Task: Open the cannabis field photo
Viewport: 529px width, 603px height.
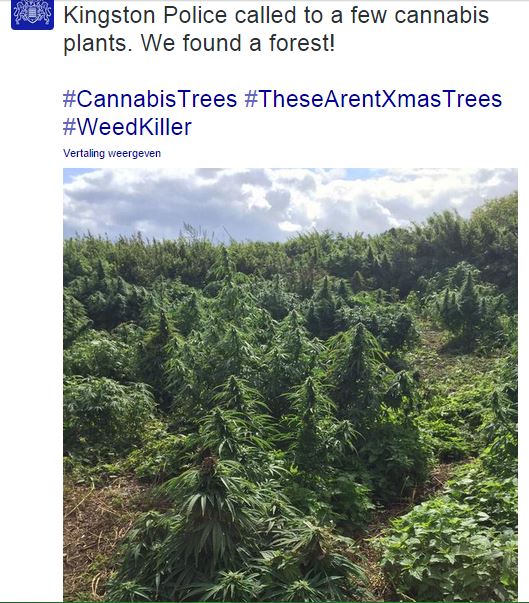Action: (290, 385)
